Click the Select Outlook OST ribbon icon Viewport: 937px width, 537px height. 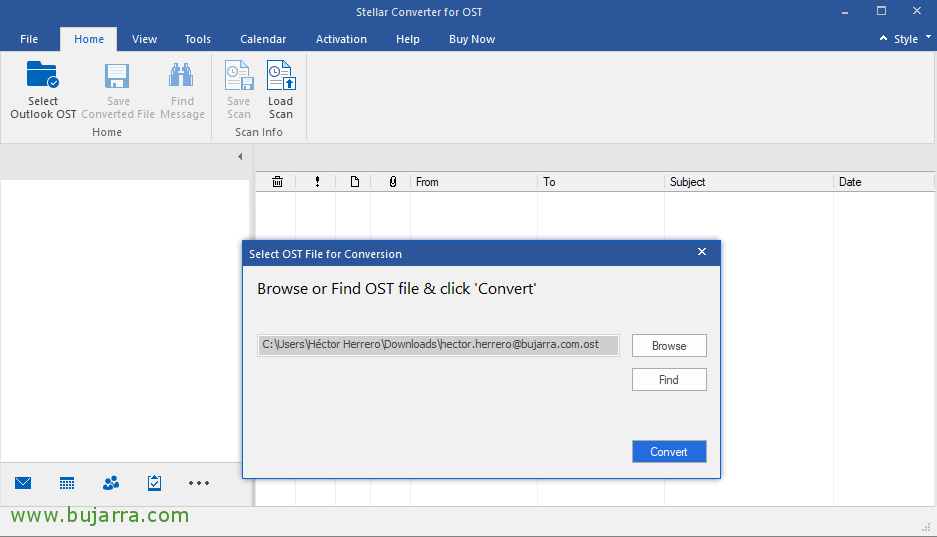pyautogui.click(x=43, y=75)
